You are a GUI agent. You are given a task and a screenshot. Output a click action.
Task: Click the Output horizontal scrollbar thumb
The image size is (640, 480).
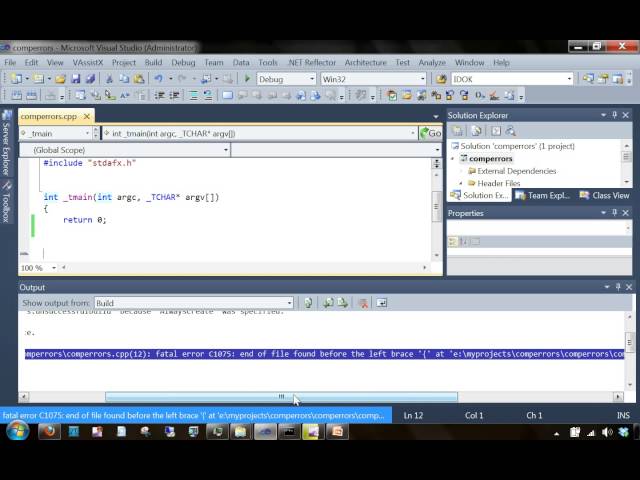pyautogui.click(x=281, y=396)
